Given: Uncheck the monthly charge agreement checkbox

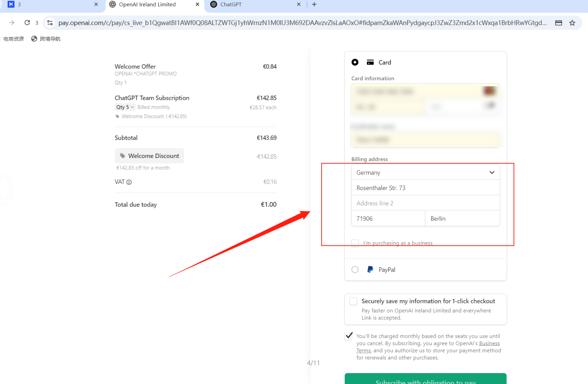Looking at the screenshot, I should coord(349,336).
